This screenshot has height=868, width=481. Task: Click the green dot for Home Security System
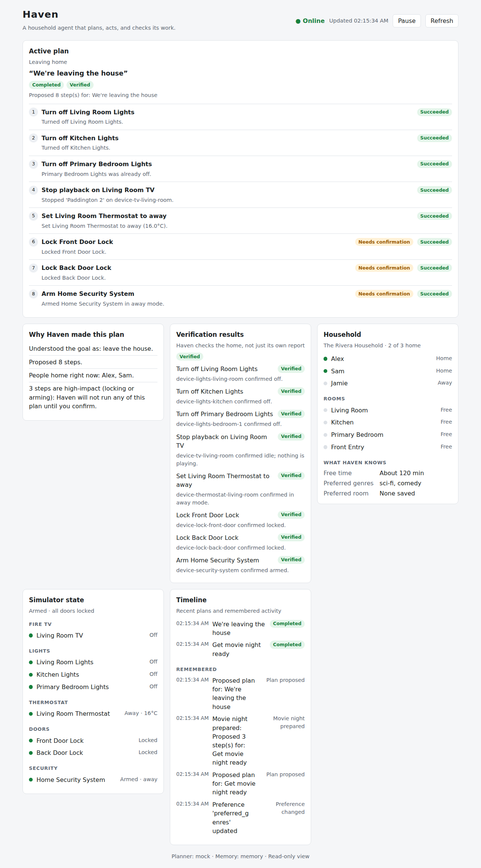[31, 780]
